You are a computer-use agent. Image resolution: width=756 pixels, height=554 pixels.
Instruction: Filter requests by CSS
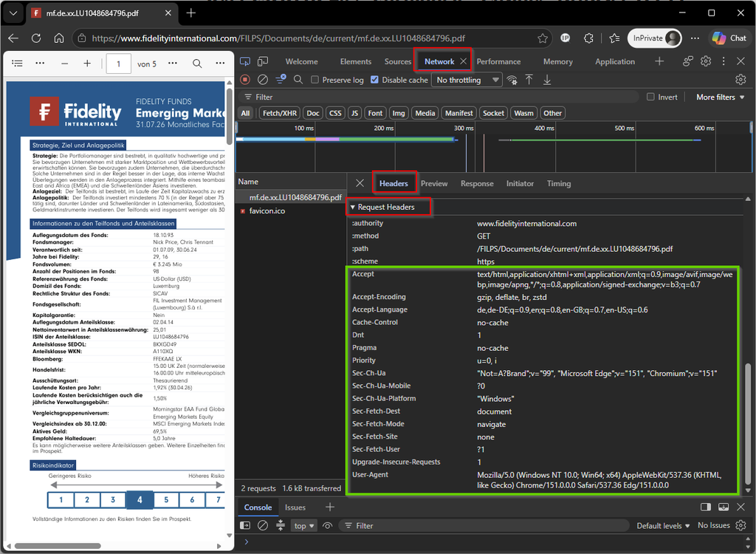(335, 113)
